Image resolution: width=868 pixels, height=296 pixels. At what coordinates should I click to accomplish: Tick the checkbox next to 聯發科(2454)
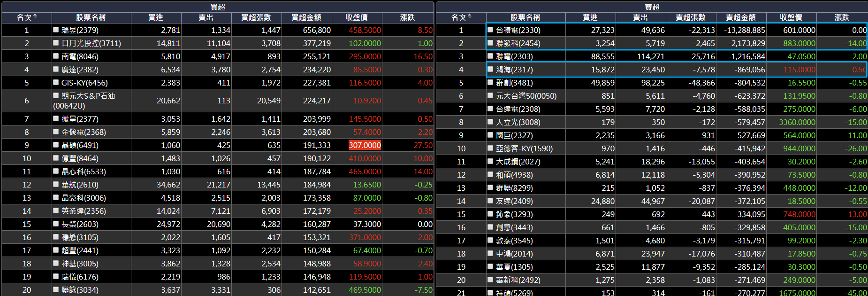[x=490, y=43]
